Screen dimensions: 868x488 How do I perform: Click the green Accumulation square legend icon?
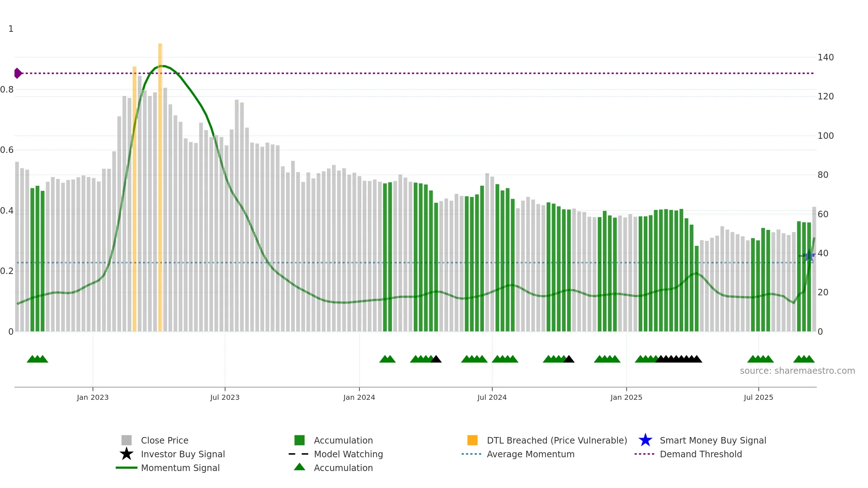click(299, 440)
